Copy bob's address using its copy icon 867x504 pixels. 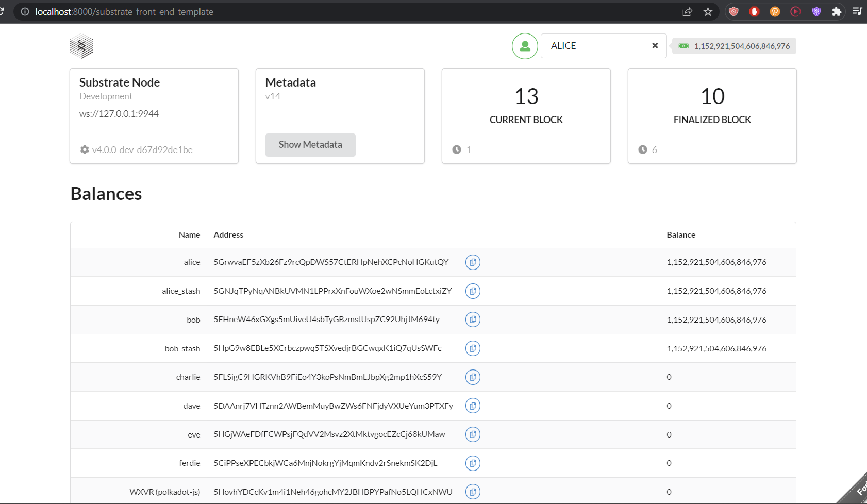point(473,320)
